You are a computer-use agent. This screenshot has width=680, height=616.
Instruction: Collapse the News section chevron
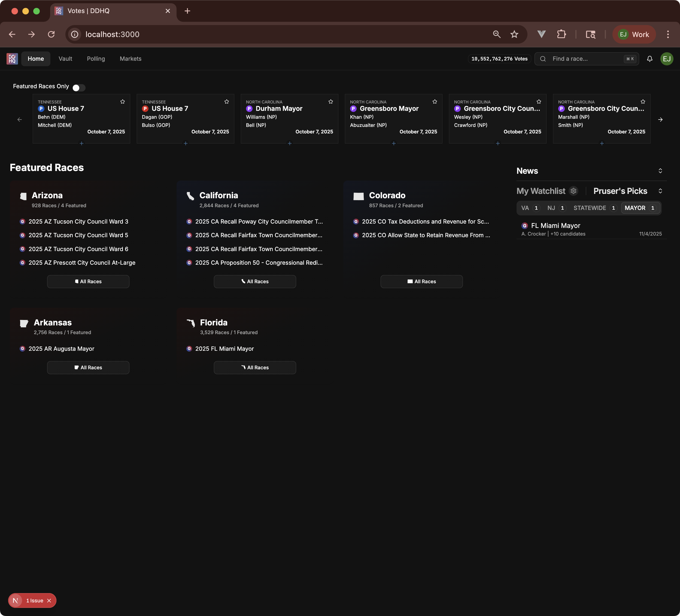pos(660,170)
